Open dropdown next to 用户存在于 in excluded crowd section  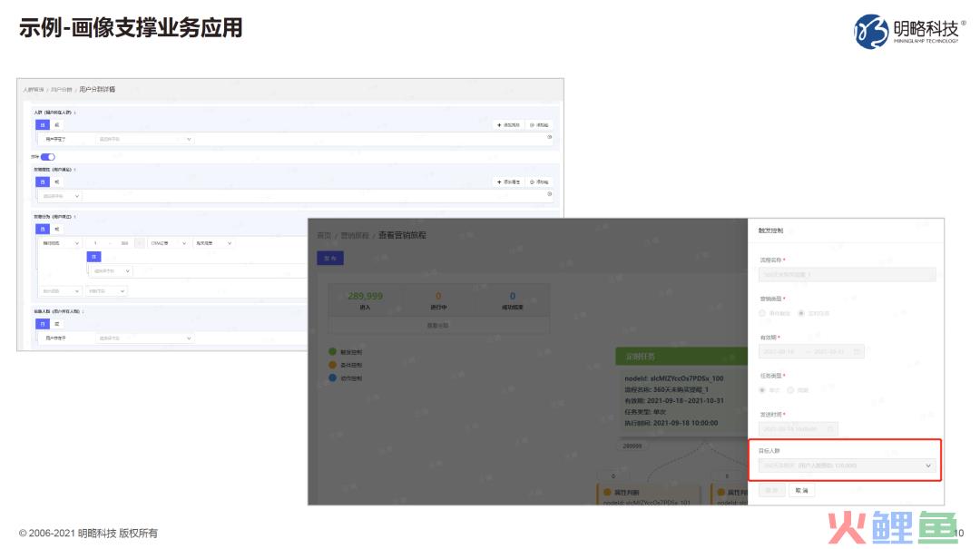tap(144, 338)
